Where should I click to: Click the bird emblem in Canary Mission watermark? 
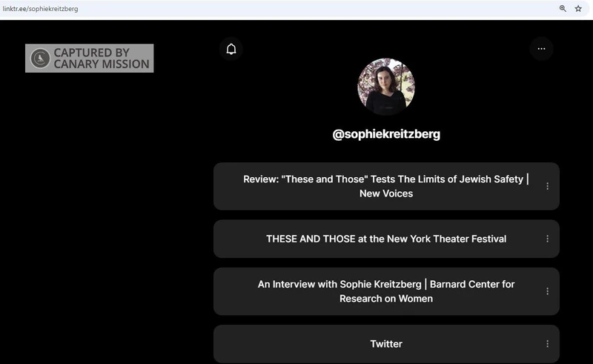click(x=41, y=59)
